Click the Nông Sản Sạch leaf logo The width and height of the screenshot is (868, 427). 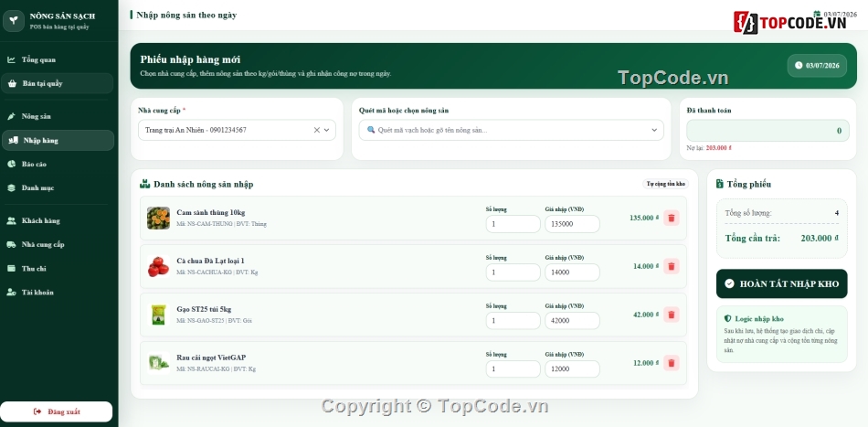(14, 21)
